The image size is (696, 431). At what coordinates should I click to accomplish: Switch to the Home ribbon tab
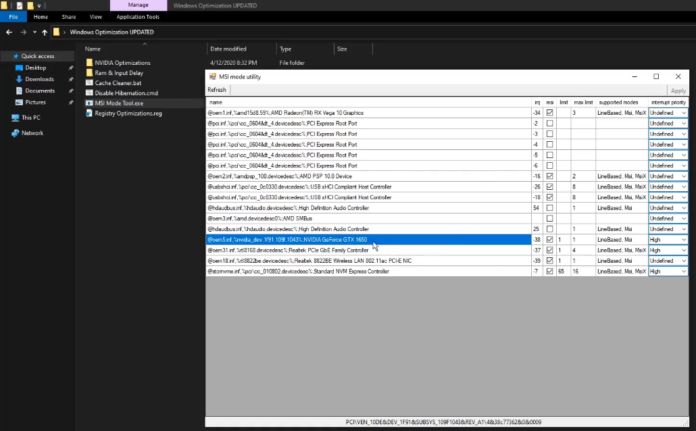coord(40,17)
